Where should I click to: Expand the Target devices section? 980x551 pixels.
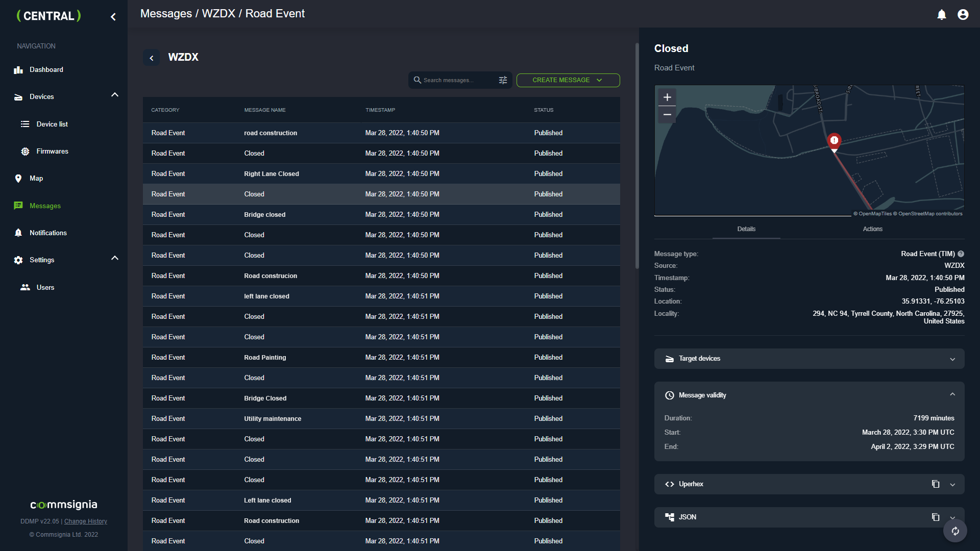(952, 359)
